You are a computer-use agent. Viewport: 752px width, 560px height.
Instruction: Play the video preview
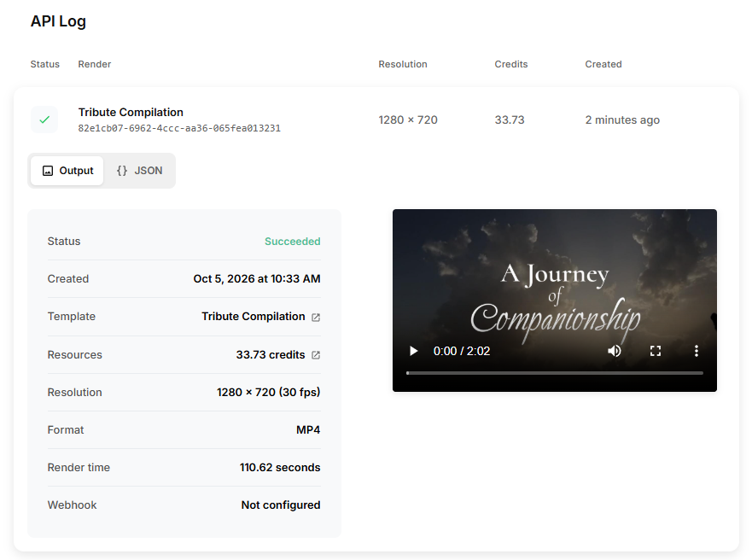point(413,351)
